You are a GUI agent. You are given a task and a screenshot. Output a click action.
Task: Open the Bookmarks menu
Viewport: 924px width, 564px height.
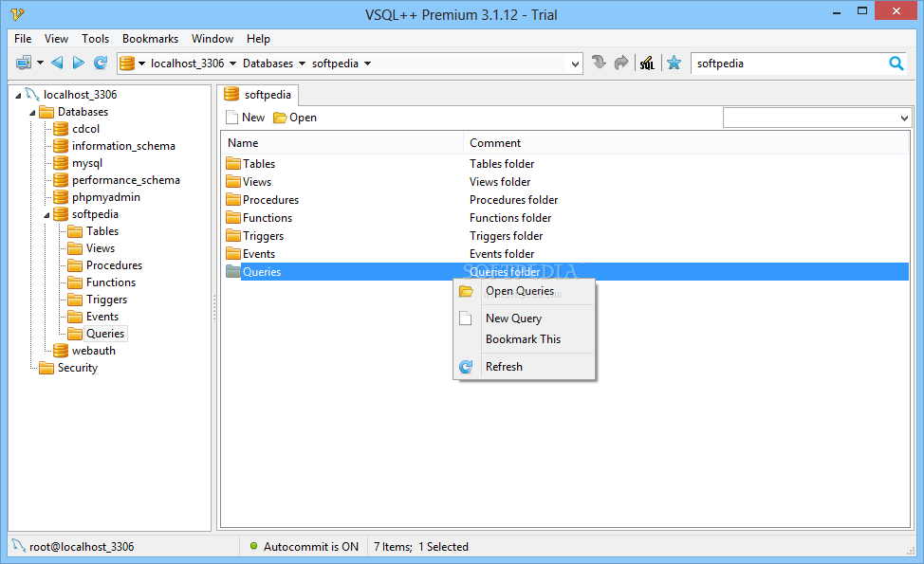tap(150, 39)
